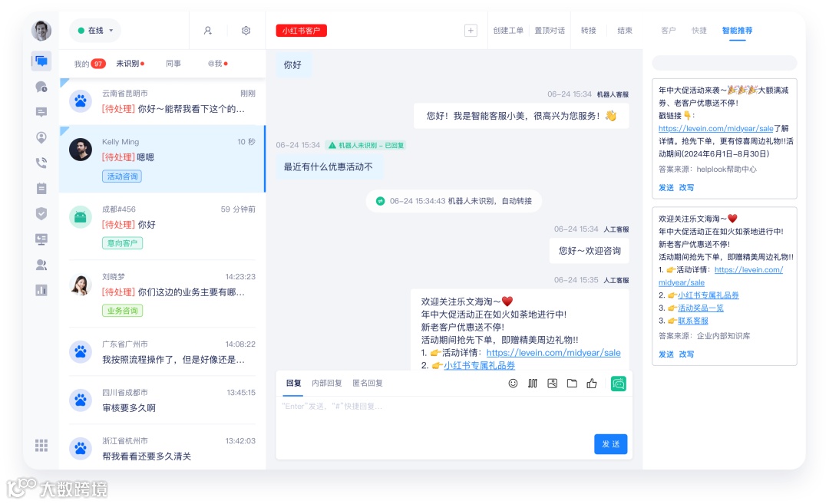
Task: Insert an image via picture icon
Action: 552,384
